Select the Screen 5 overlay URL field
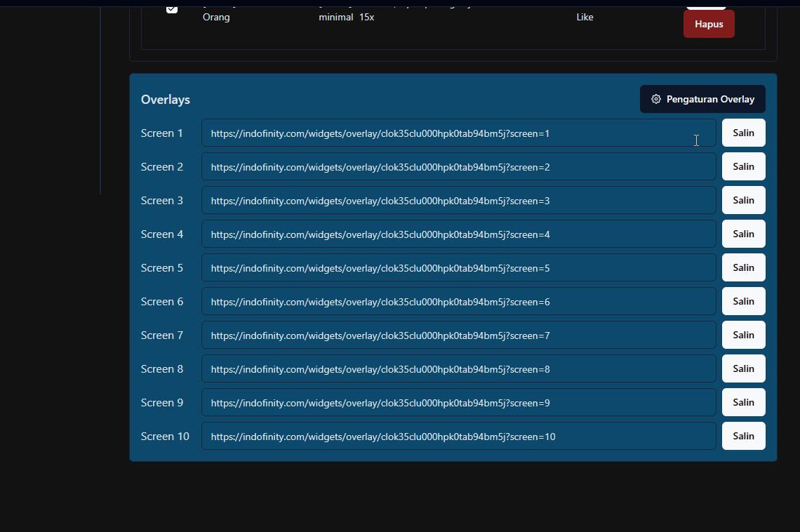 pyautogui.click(x=458, y=267)
